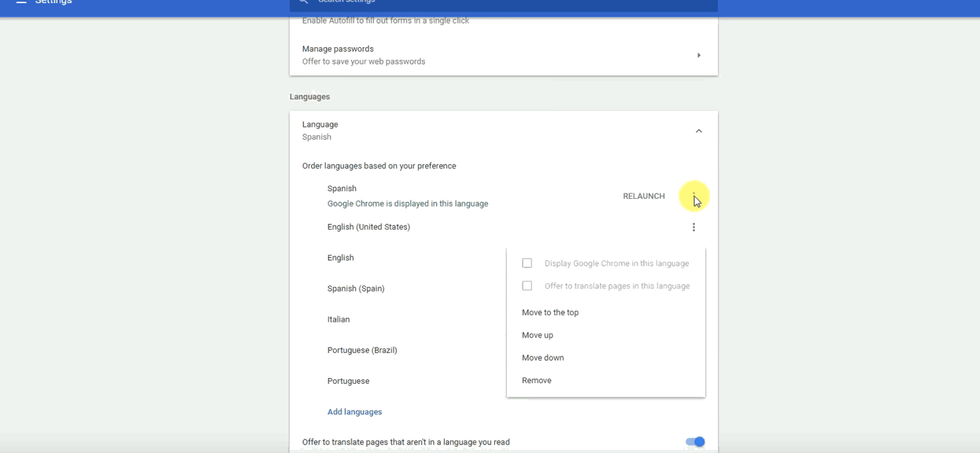
Task: Click 'Google Chrome is displayed in this language'
Action: [x=408, y=204]
